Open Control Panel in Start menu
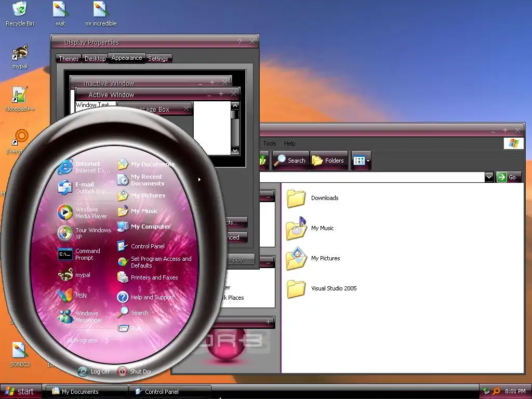This screenshot has width=532, height=399. coord(141,246)
